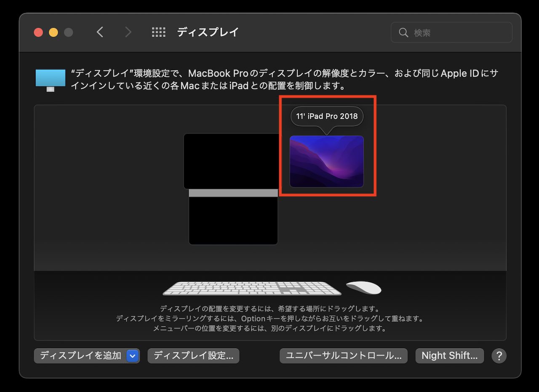539x392 pixels.
Task: Select the upper black display rectangle
Action: [231, 161]
